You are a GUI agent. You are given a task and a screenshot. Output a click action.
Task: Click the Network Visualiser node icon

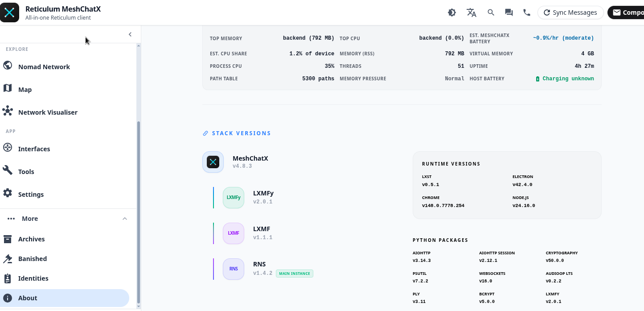coord(8,111)
